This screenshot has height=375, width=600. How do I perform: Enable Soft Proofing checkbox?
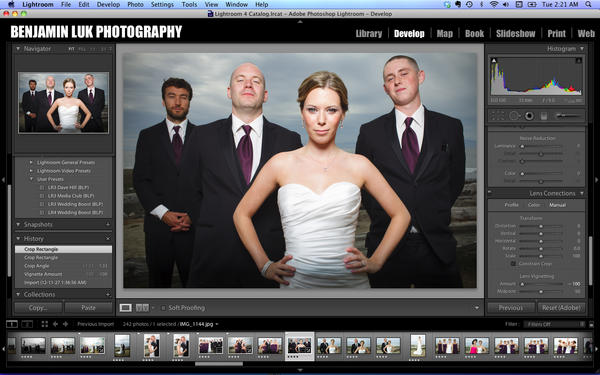click(163, 308)
